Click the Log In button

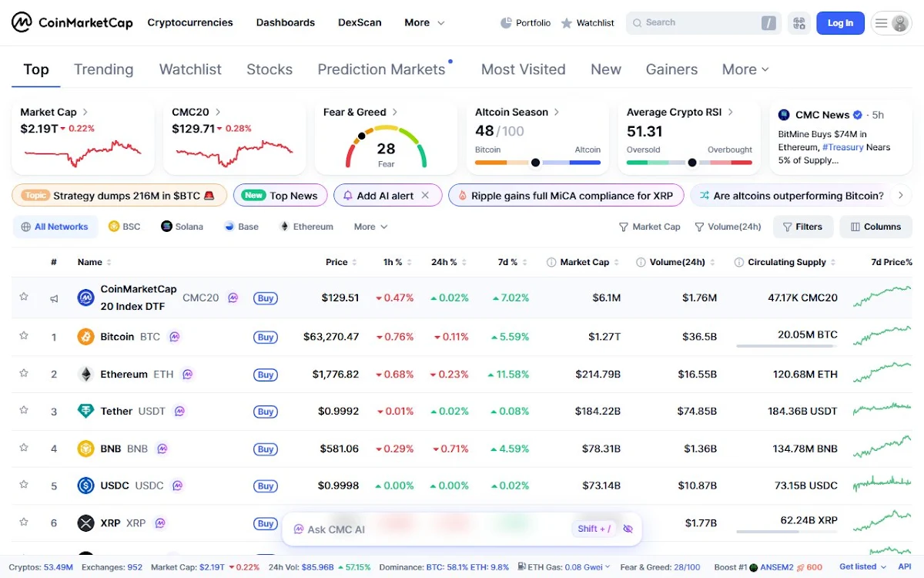[840, 23]
